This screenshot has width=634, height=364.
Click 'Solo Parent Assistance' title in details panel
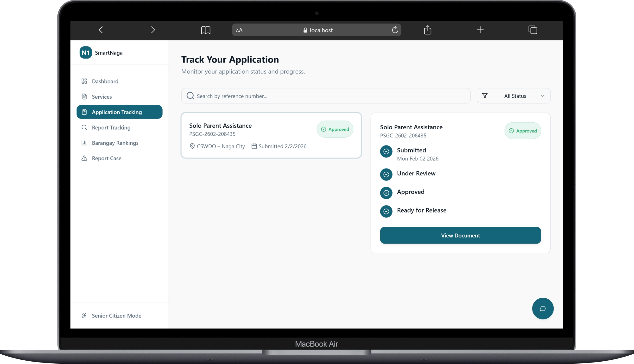click(411, 127)
